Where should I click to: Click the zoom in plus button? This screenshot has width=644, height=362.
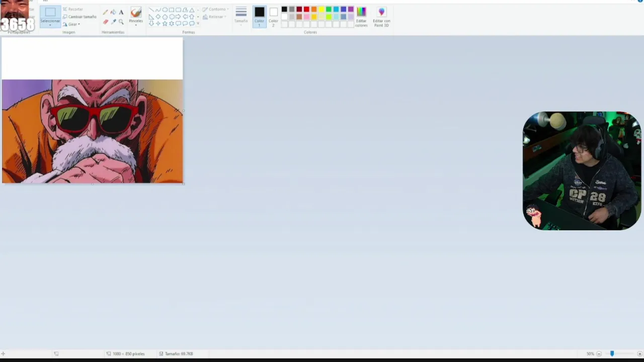tap(639, 353)
